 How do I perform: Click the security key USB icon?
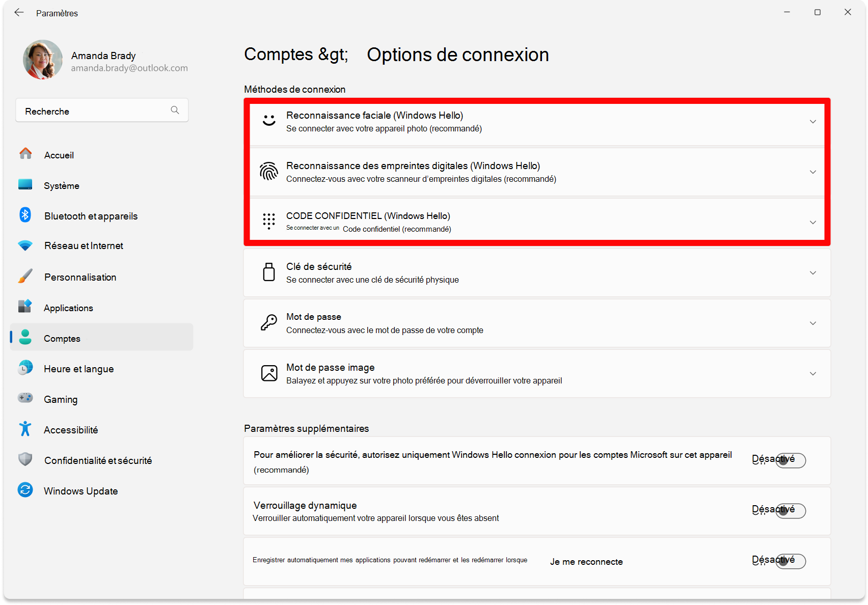pos(269,272)
